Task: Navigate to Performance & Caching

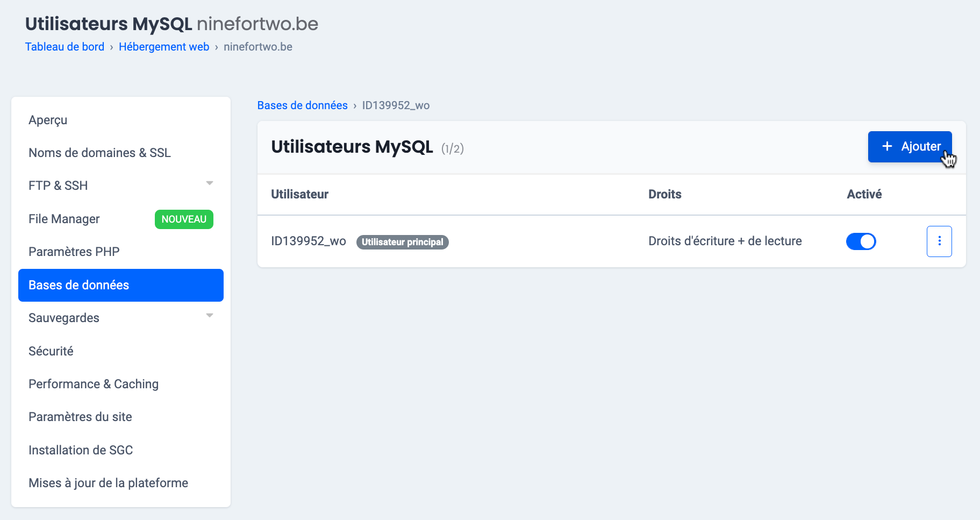Action: point(93,384)
